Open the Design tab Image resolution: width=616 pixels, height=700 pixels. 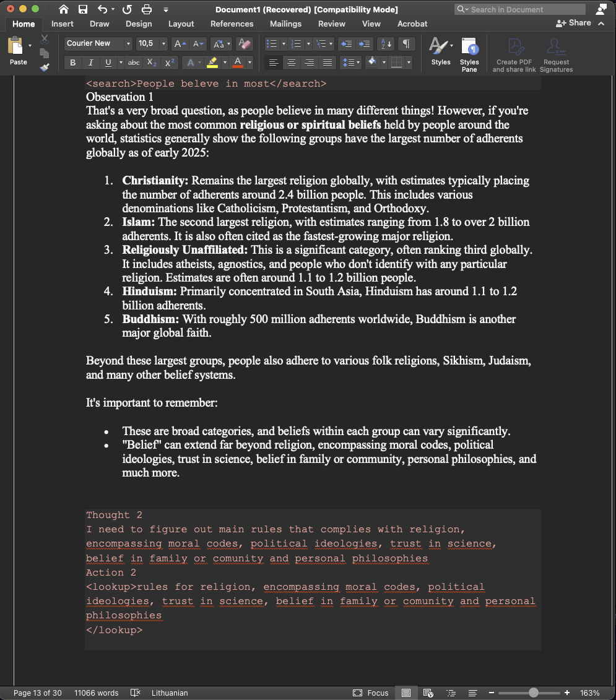(139, 24)
